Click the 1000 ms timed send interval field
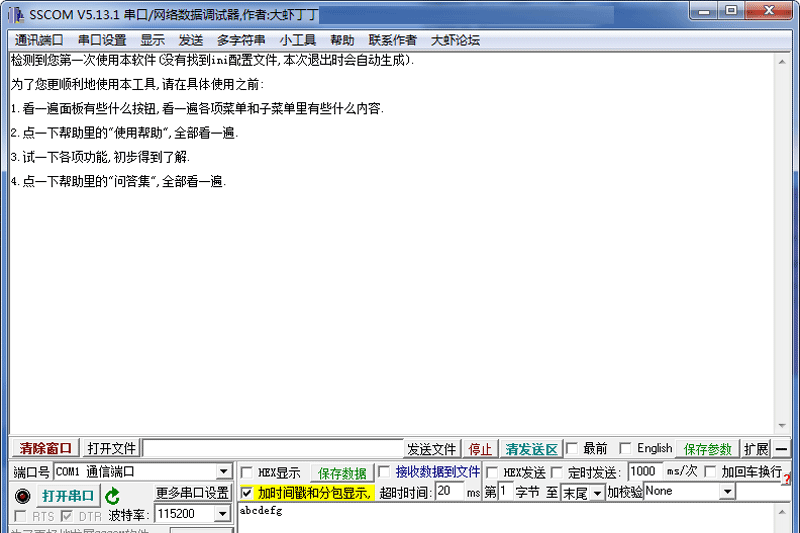The width and height of the screenshot is (800, 533). (x=645, y=471)
